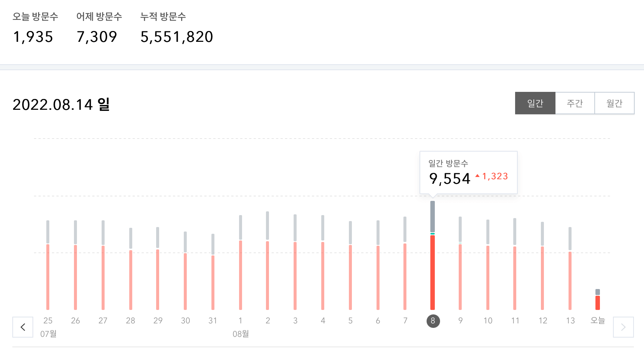Select the bar for August 6

pos(378,265)
